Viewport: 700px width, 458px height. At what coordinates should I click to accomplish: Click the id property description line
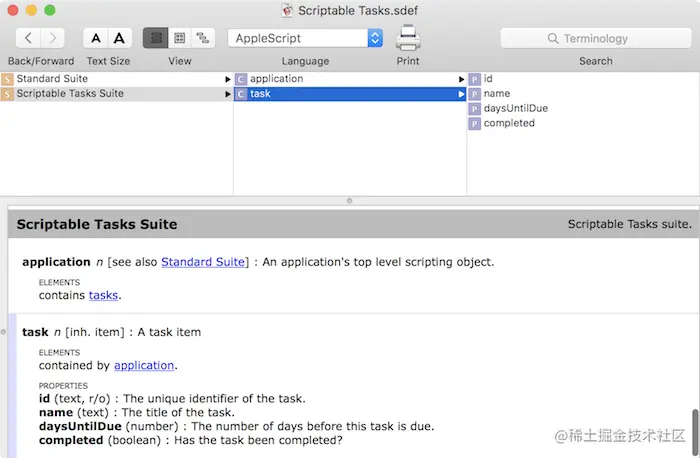[172, 399]
